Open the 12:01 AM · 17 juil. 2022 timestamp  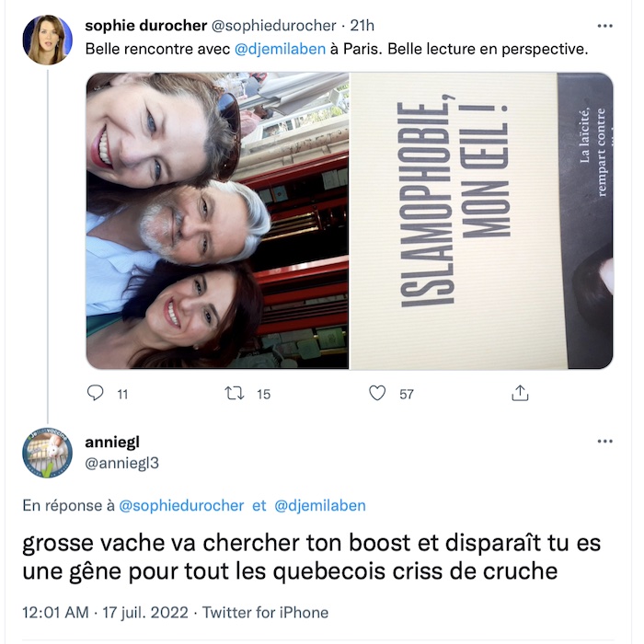click(x=105, y=613)
